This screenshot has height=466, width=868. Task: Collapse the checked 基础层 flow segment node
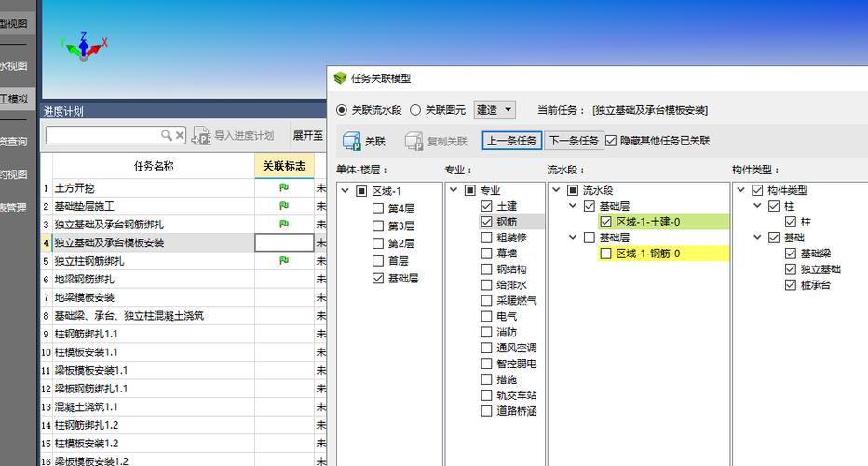(x=573, y=206)
